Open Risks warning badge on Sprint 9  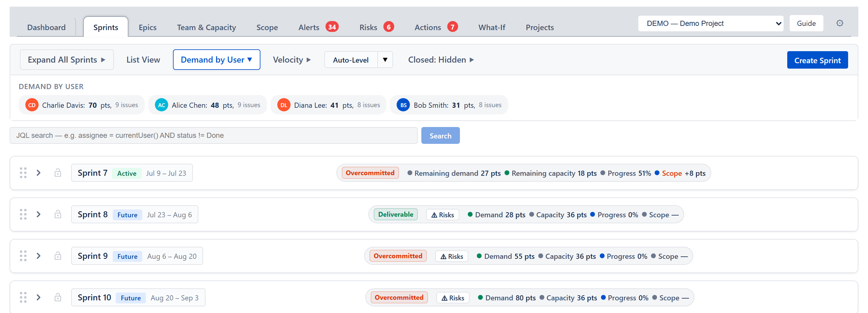451,256
